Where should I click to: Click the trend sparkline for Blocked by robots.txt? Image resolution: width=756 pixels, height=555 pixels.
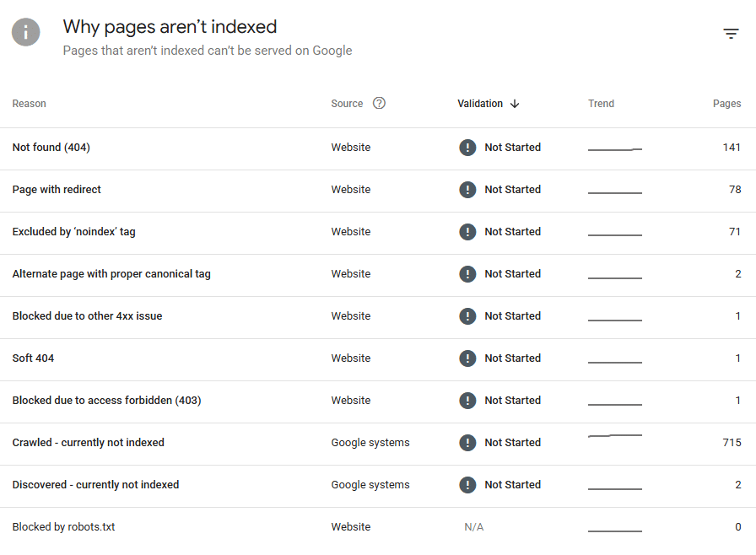tap(615, 531)
